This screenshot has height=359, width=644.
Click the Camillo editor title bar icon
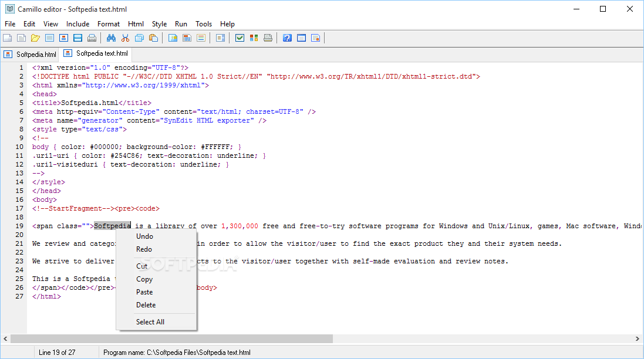coord(10,9)
